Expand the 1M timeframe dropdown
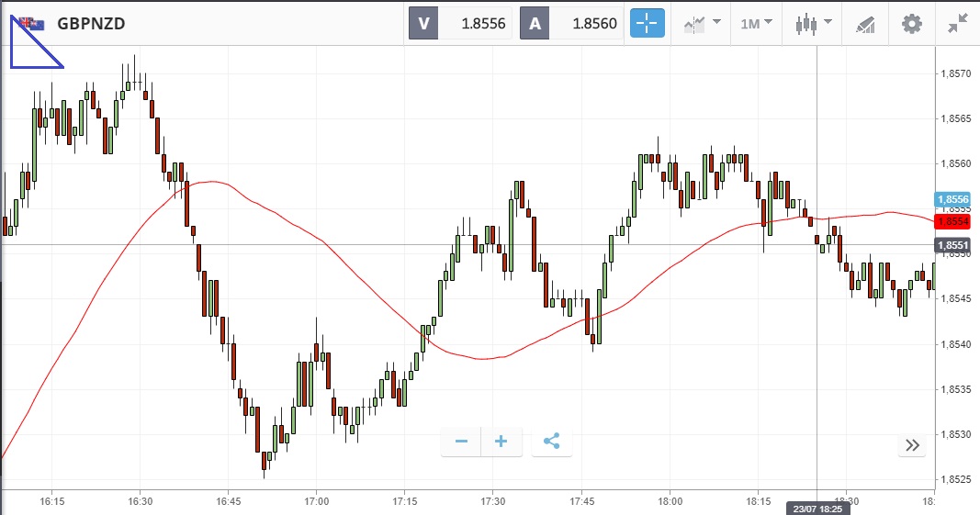Viewport: 980px width, 515px height. (x=757, y=24)
